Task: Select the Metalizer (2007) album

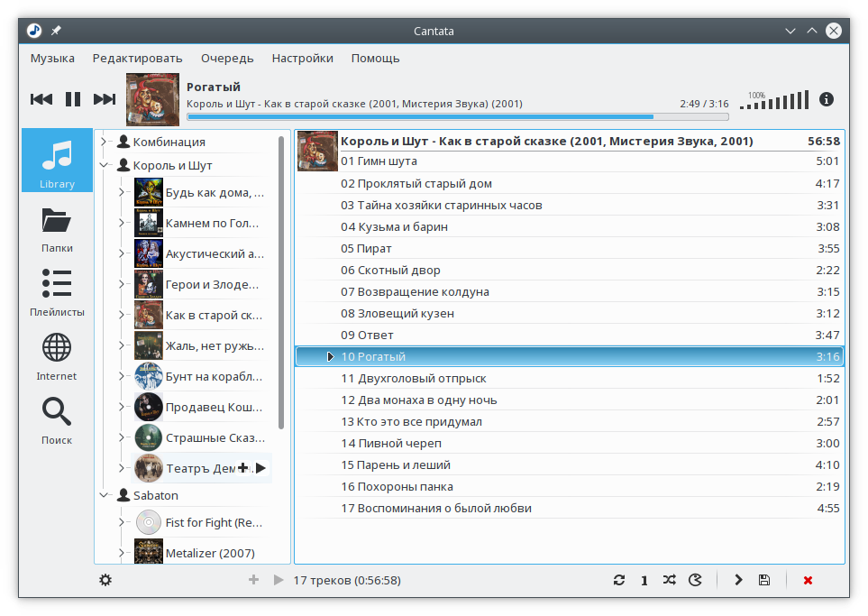Action: tap(202, 553)
